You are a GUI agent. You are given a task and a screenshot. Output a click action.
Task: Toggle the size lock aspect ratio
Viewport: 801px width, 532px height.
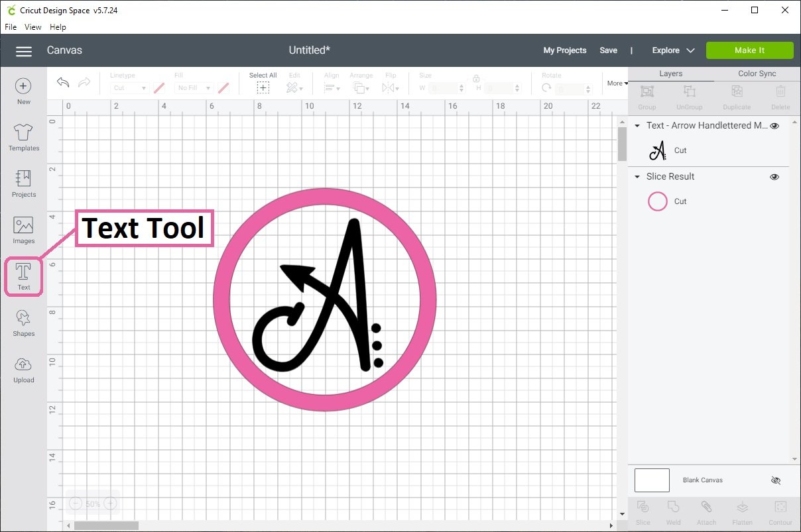pyautogui.click(x=476, y=78)
